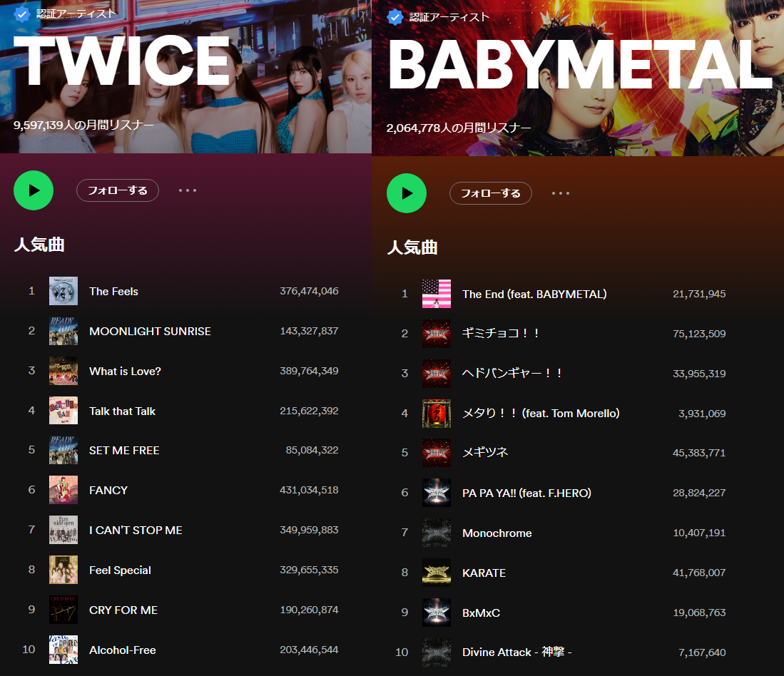Select song title メギツネ
Viewport: 784px width, 676px height.
[485, 453]
